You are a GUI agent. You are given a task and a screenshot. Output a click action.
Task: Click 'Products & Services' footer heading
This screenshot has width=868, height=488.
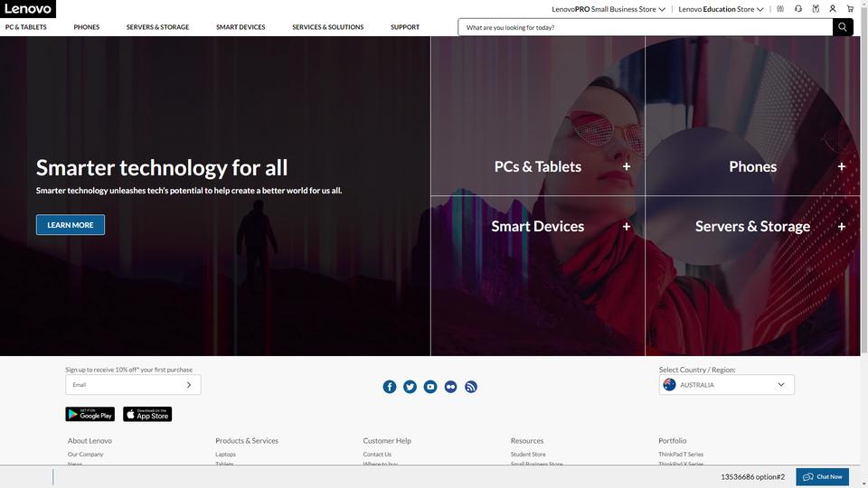247,441
